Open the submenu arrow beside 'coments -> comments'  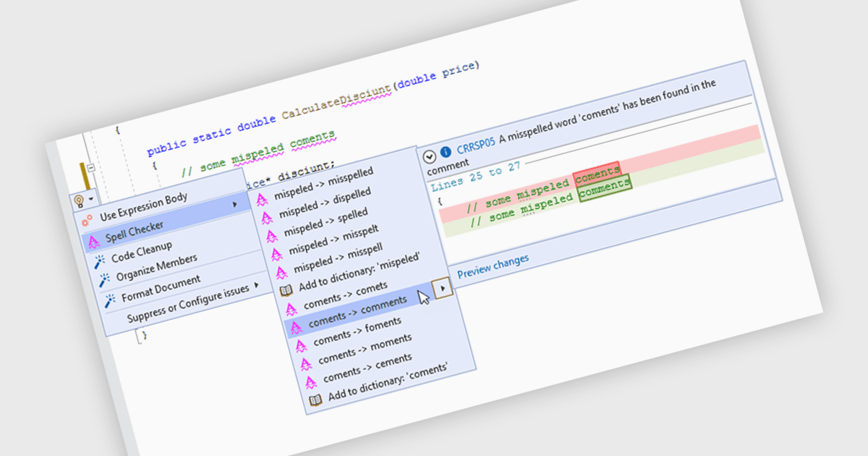point(443,287)
